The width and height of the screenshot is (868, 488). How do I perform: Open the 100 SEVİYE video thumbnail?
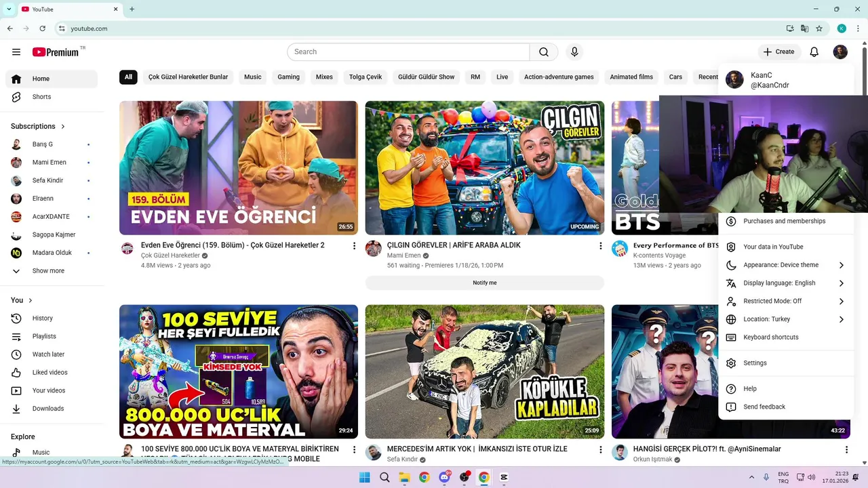[239, 371]
